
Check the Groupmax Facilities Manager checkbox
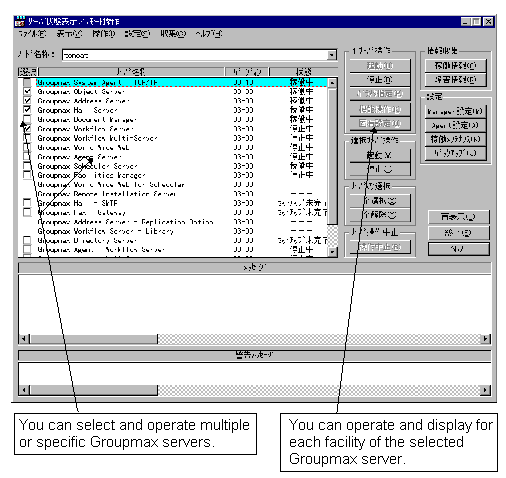(27, 175)
